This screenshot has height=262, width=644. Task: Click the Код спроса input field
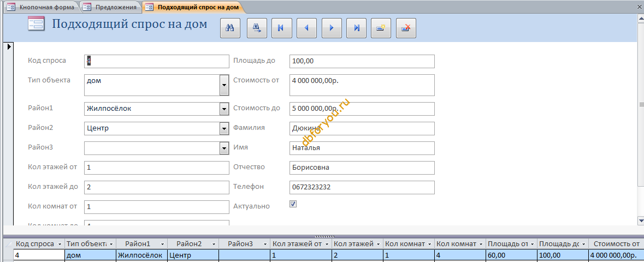(x=156, y=61)
